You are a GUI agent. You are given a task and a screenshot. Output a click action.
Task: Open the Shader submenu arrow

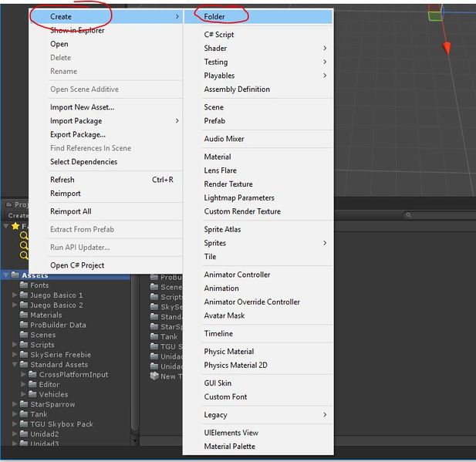coord(325,49)
